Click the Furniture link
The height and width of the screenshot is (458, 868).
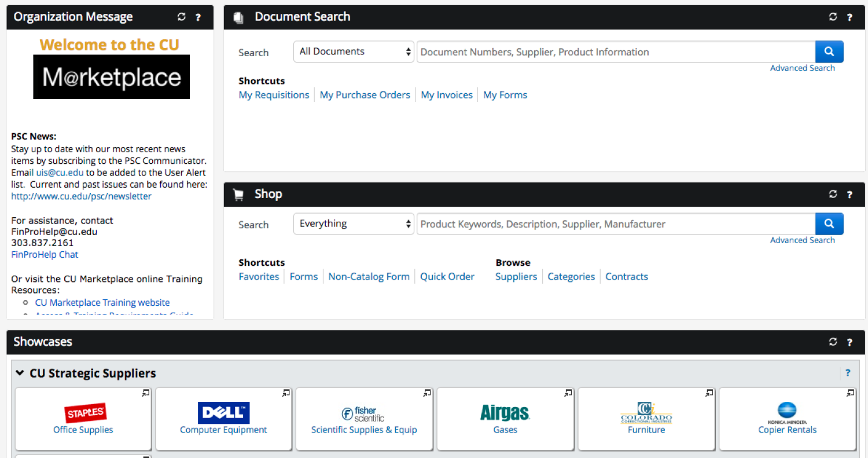click(x=646, y=430)
